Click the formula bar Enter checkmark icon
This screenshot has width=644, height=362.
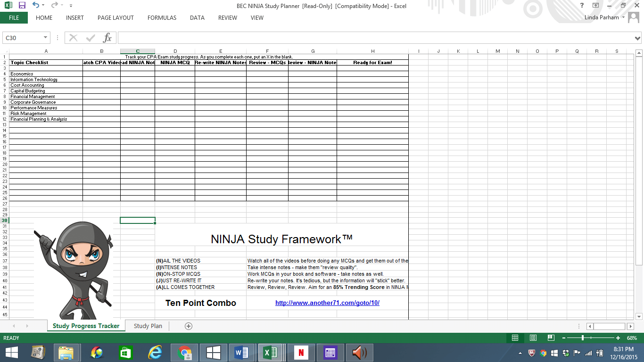point(91,38)
